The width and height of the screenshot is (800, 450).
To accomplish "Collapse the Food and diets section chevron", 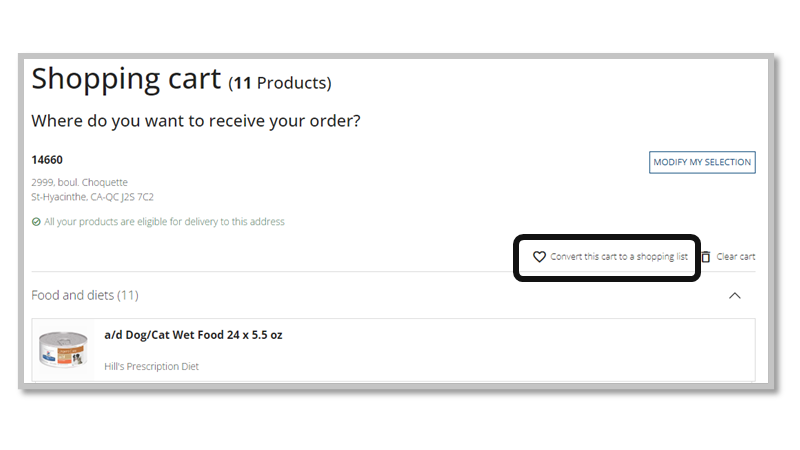I will pos(735,296).
